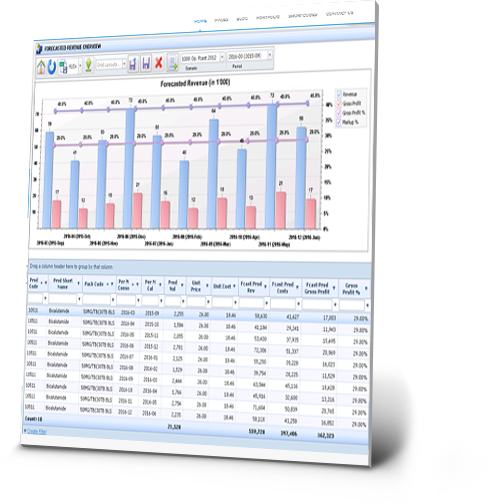Toggle the Gross Profit legend checkbox

(339, 103)
